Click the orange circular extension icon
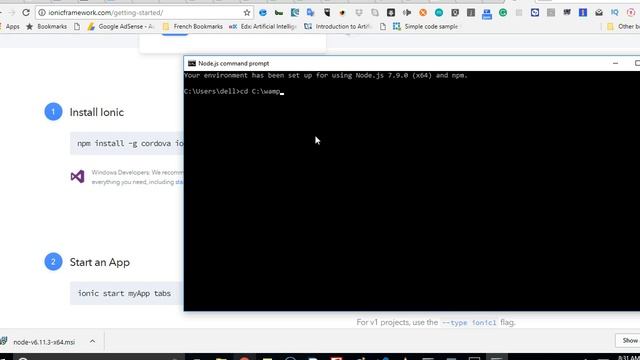This screenshot has height=360, width=640. point(423,13)
